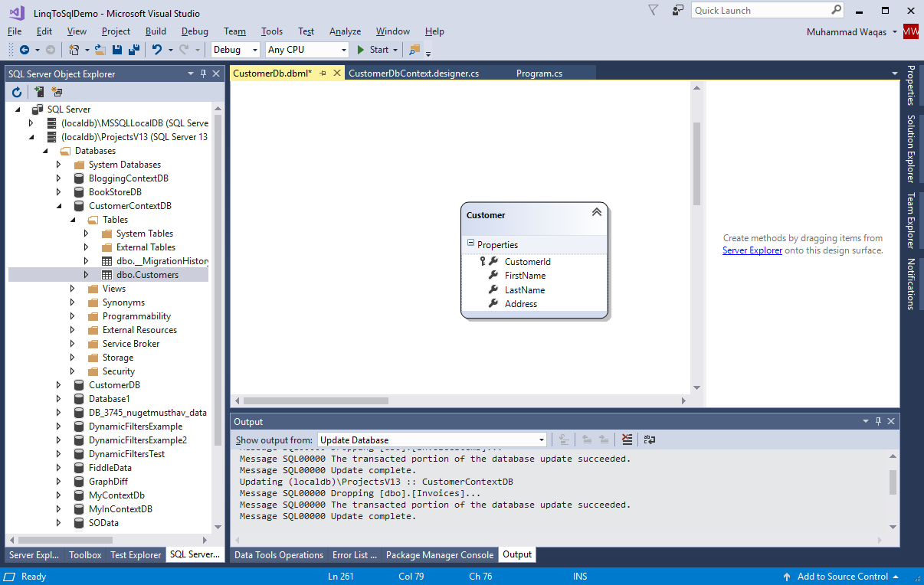Select the GraphDiff database
The image size is (924, 585).
coord(108,482)
